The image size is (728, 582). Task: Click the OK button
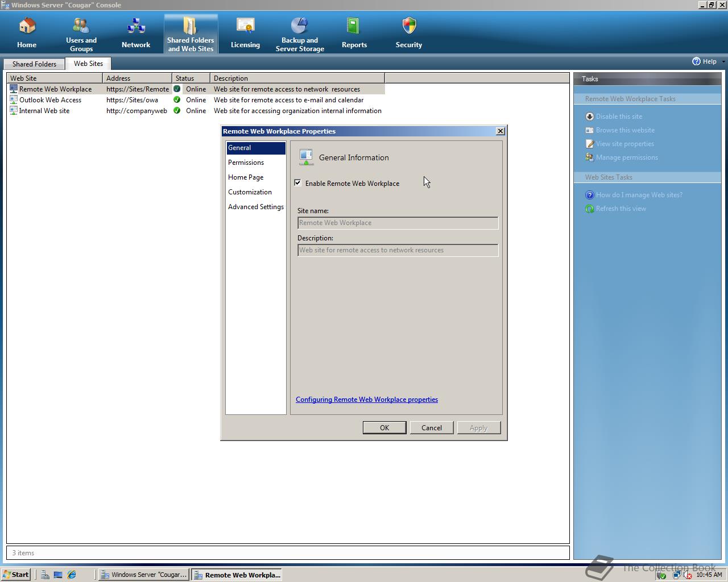point(384,428)
